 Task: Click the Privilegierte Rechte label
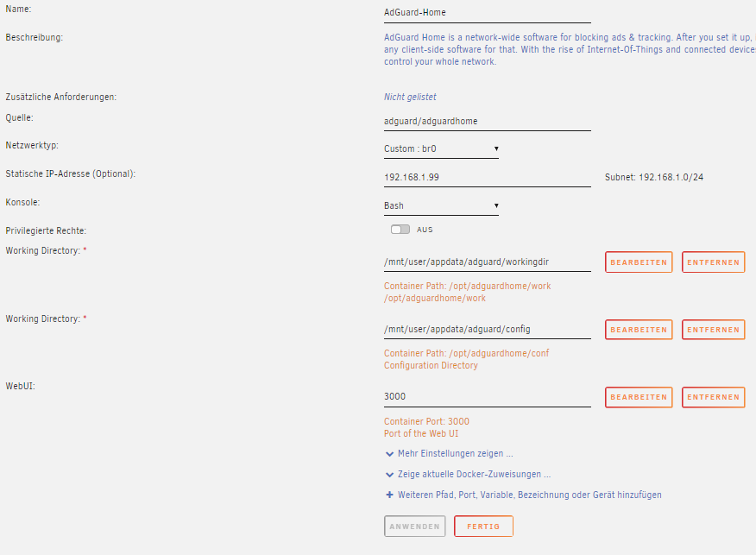tap(46, 230)
